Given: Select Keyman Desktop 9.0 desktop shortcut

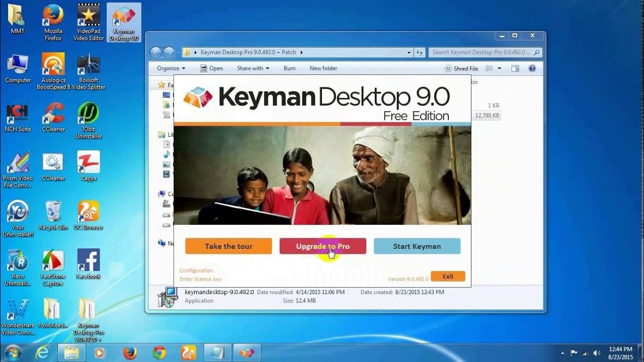Looking at the screenshot, I should [124, 22].
